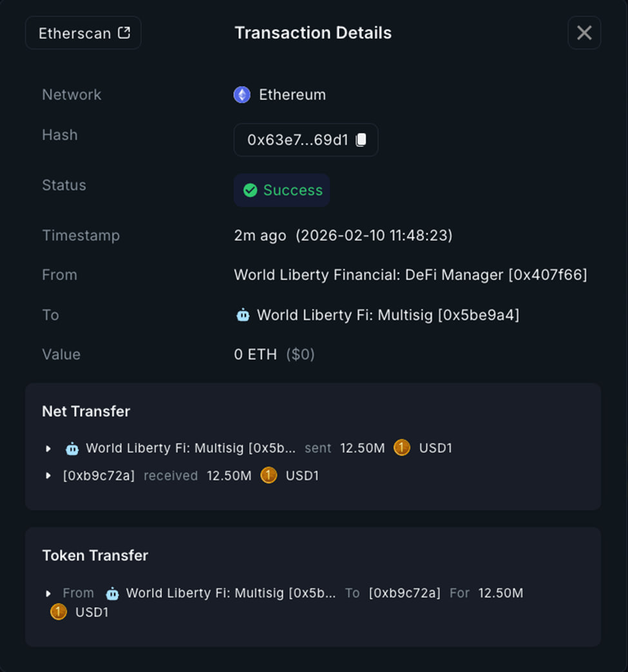The height and width of the screenshot is (672, 628).
Task: Click the USD1 coin icon in sent row
Action: pos(402,448)
